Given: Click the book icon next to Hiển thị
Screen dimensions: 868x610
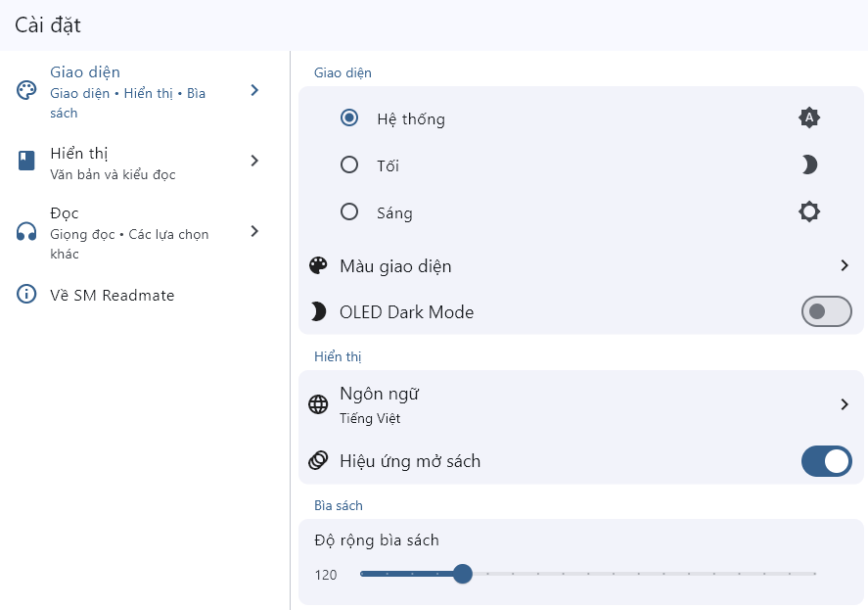Looking at the screenshot, I should (26, 162).
